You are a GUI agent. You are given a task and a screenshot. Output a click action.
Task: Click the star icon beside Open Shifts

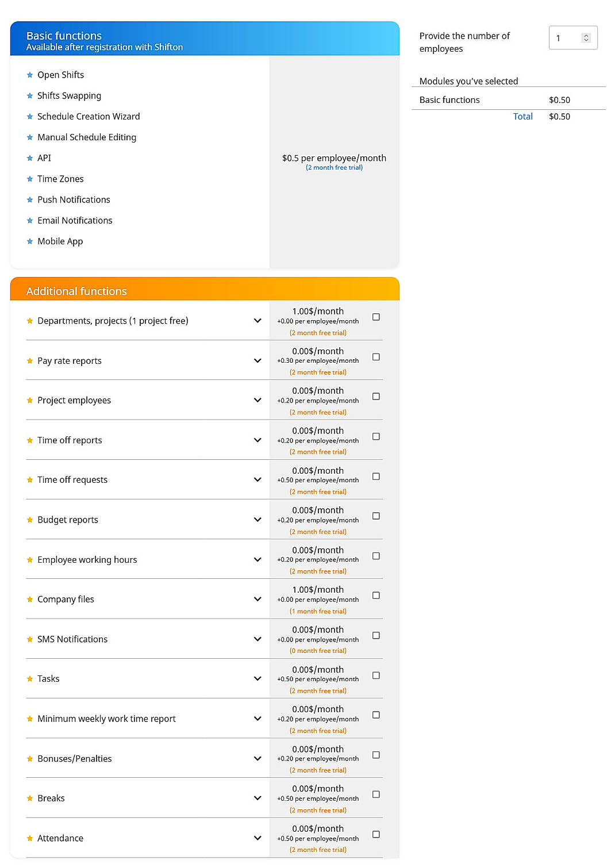[30, 75]
